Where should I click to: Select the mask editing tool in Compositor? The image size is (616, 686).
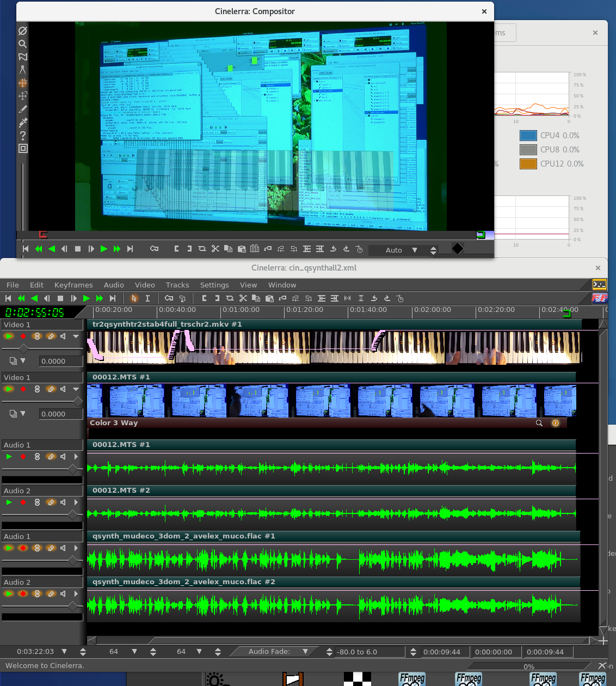point(22,57)
